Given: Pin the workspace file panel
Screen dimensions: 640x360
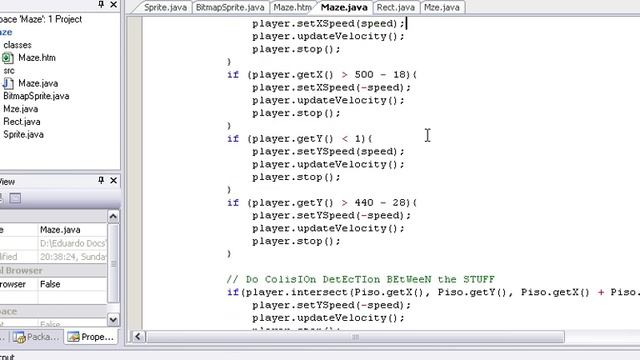Looking at the screenshot, I should click(100, 4).
